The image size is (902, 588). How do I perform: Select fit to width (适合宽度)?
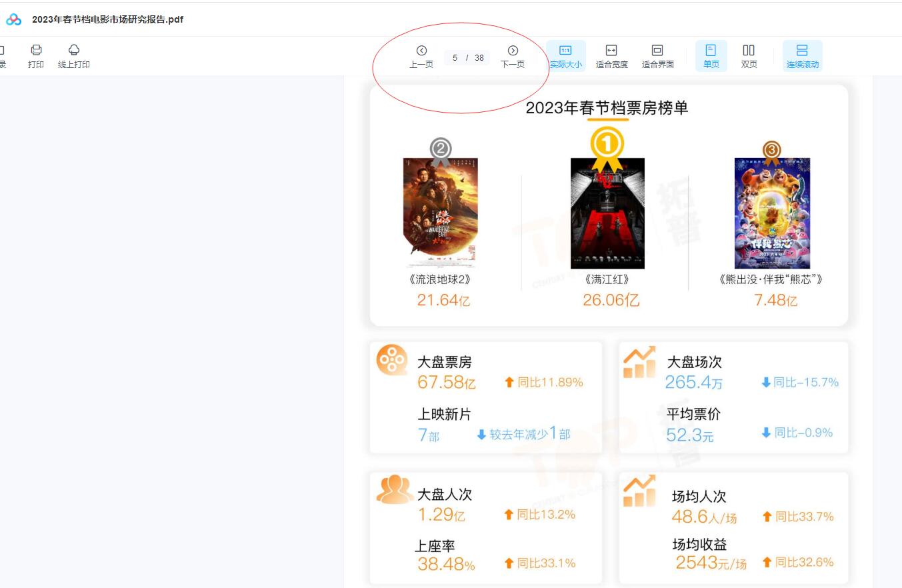(611, 56)
